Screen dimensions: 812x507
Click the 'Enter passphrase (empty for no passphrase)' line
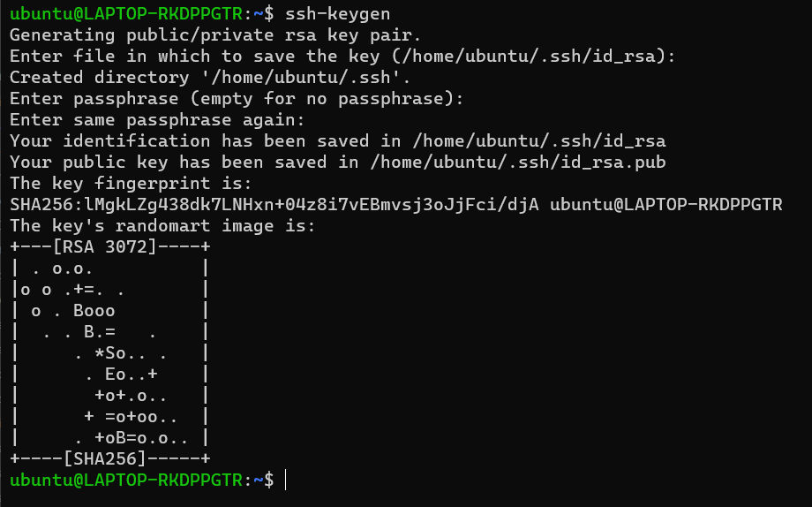pyautogui.click(x=237, y=99)
